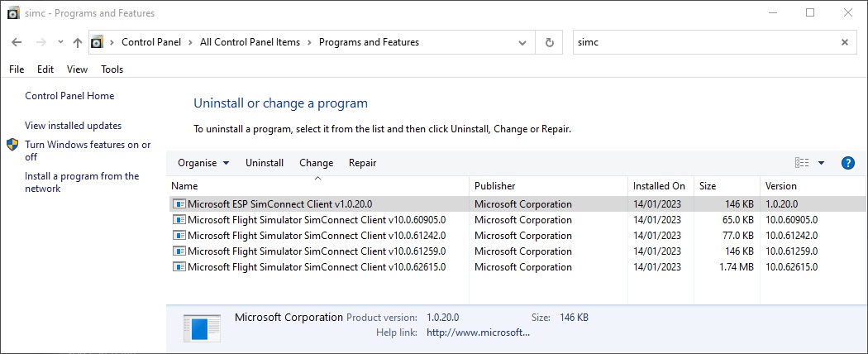Click icon of ESP SimConnect Client entry
Image resolution: width=868 pixels, height=354 pixels.
(x=179, y=203)
